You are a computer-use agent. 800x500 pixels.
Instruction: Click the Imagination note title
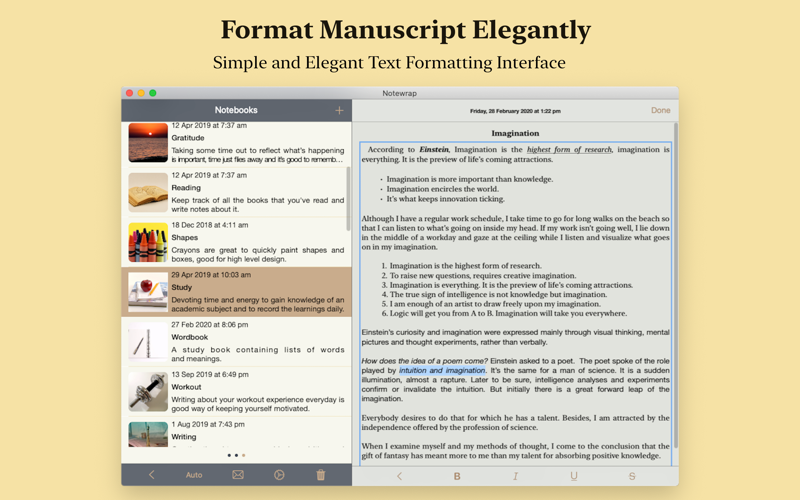pyautogui.click(x=515, y=133)
